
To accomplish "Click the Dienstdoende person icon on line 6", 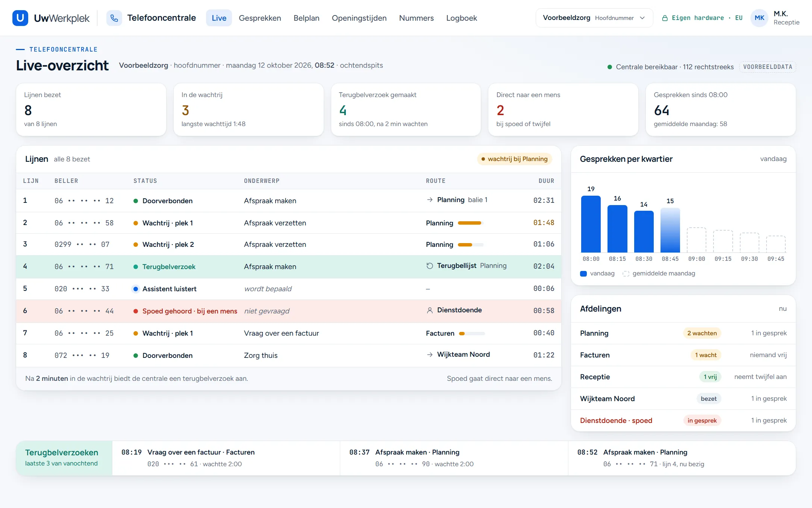I will pos(430,310).
